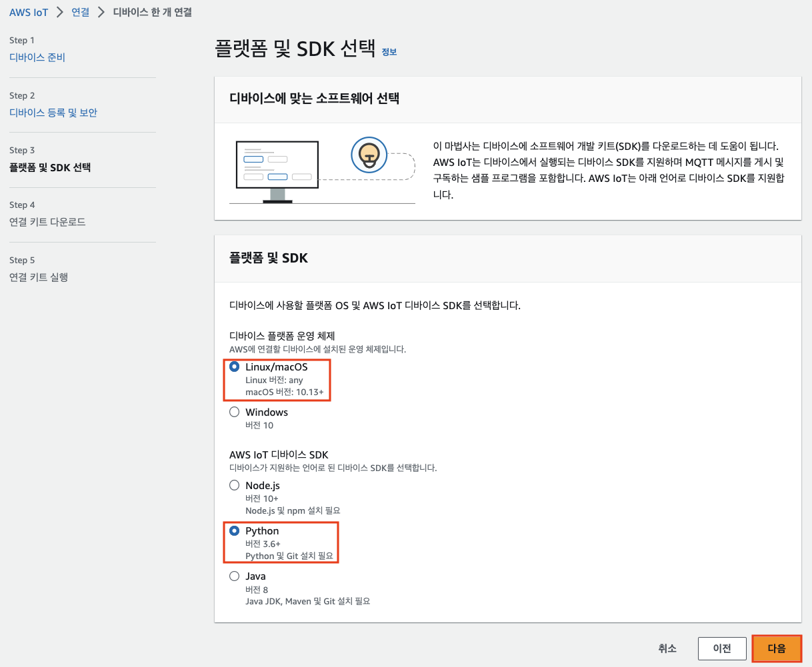This screenshot has width=812, height=667.
Task: Click the 플랫폼 및 SDK section heading
Action: [269, 259]
